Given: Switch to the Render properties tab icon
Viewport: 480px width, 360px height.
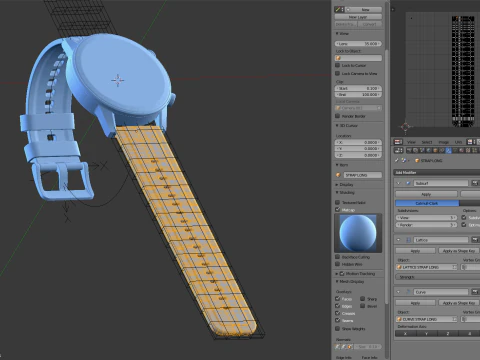Looking at the screenshot, I should pos(409,151).
